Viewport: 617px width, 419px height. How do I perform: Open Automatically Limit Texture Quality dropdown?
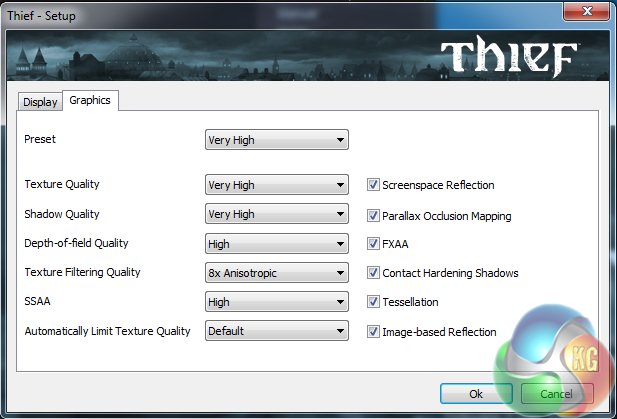[x=277, y=331]
